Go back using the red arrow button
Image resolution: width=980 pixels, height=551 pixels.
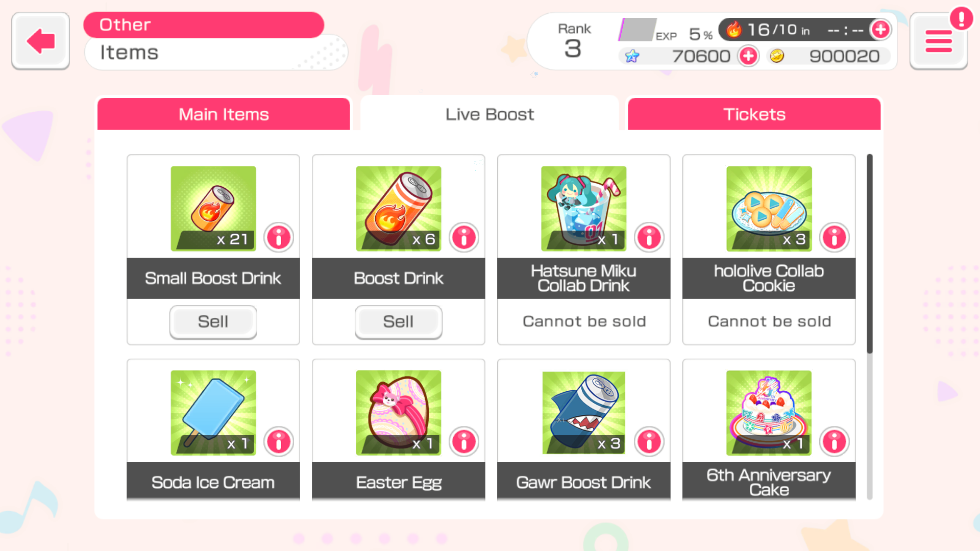[41, 41]
